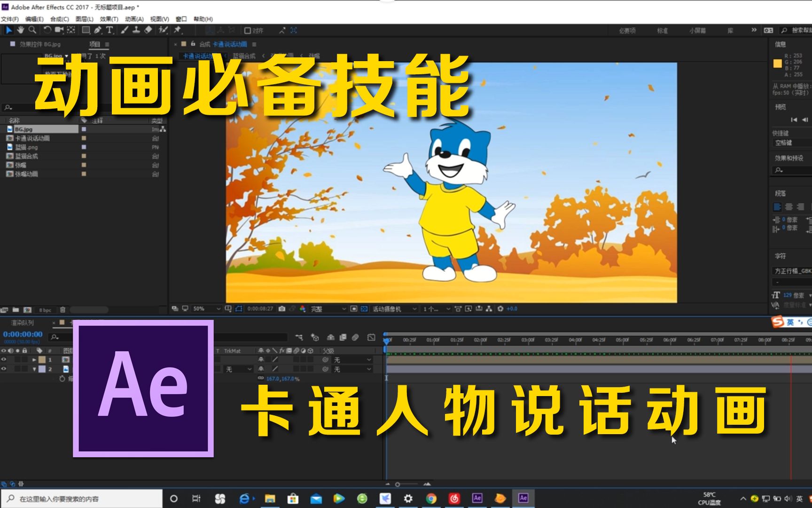This screenshot has width=812, height=508.
Task: Open parent dropdown for layer 1
Action: click(352, 360)
